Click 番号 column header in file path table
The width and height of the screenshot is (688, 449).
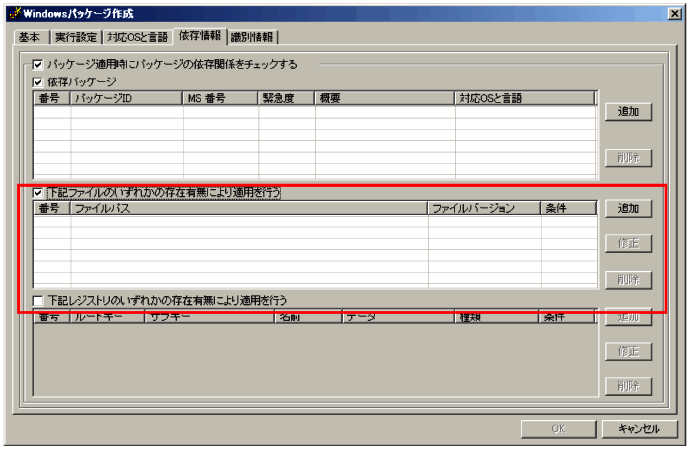click(52, 208)
